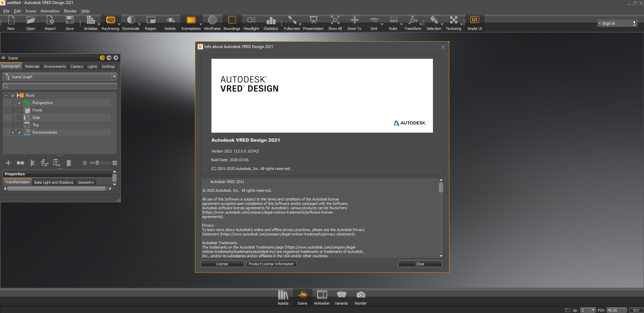The image size is (644, 313).
Task: Check the Side view checkbox
Action: coord(19,118)
